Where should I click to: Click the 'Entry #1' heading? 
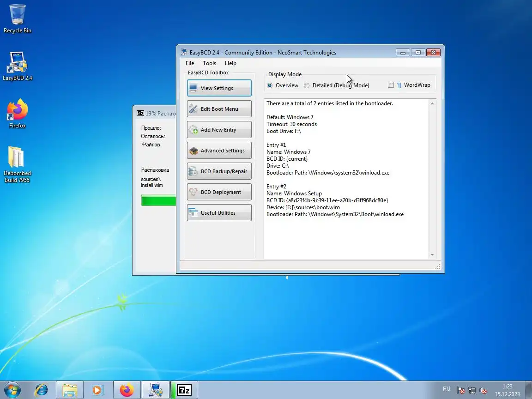276,145
